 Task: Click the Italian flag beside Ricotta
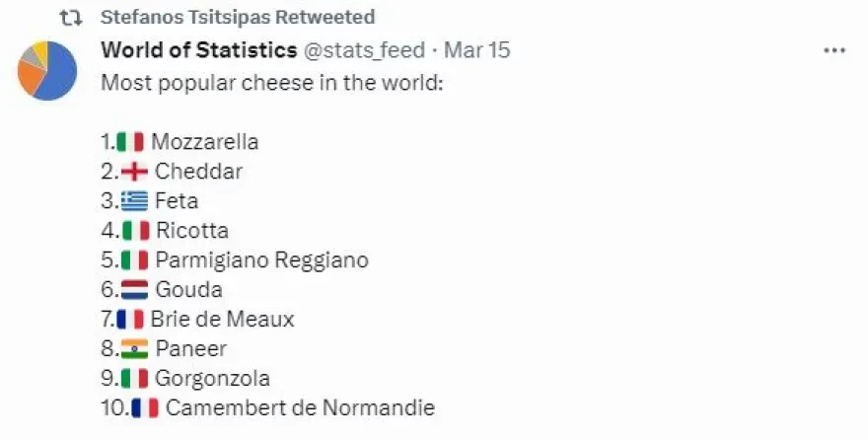pyautogui.click(x=135, y=231)
